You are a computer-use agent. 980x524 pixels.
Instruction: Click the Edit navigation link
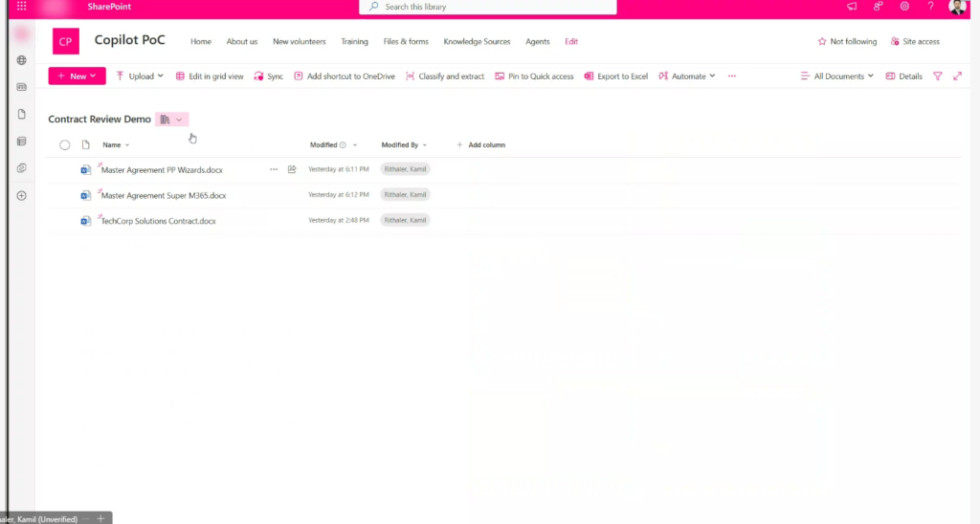571,41
